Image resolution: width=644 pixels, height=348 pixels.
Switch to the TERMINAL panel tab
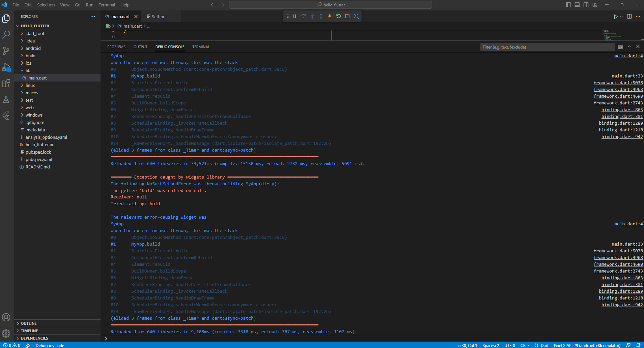click(x=201, y=47)
